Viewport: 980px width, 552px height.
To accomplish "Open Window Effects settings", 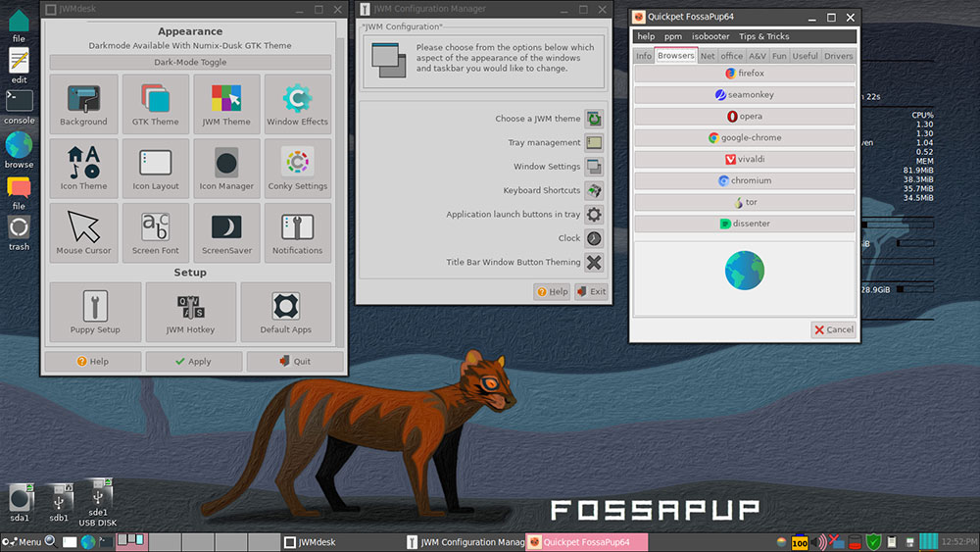I will point(298,104).
